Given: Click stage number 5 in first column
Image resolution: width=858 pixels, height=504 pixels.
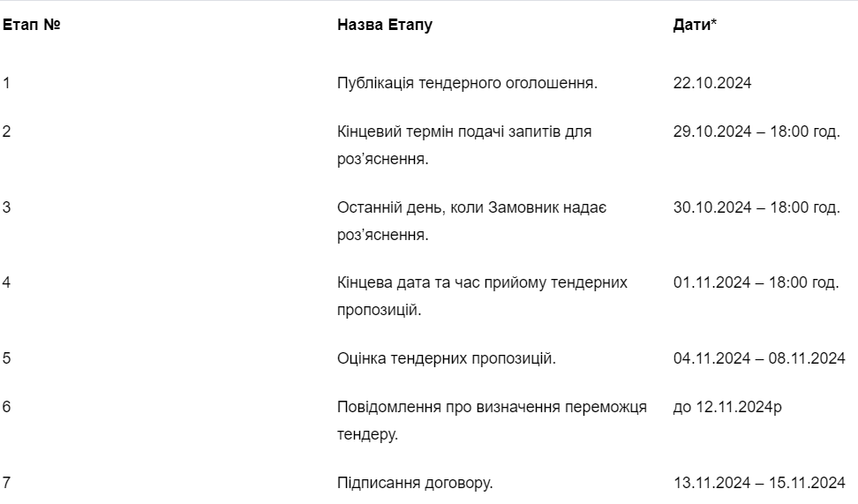Looking at the screenshot, I should pyautogui.click(x=6, y=359).
